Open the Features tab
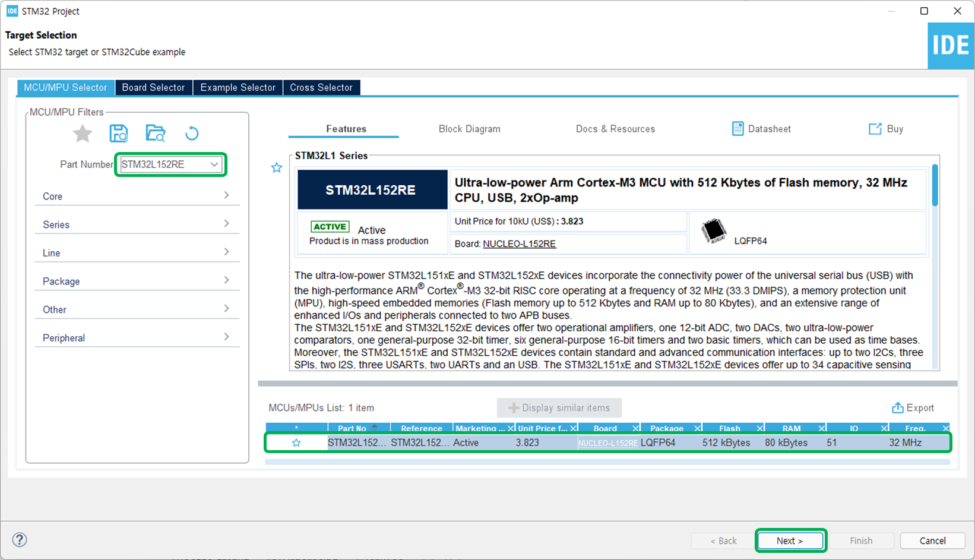This screenshot has width=975, height=560. point(346,129)
